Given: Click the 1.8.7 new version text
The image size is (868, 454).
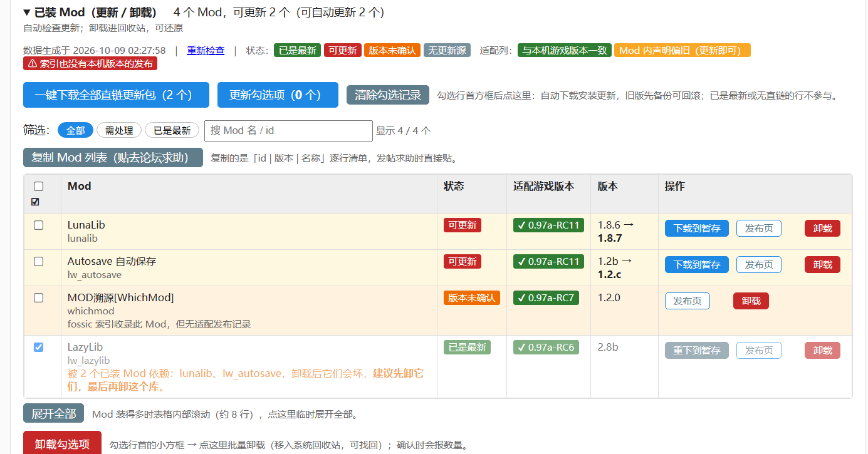Looking at the screenshot, I should tap(610, 238).
